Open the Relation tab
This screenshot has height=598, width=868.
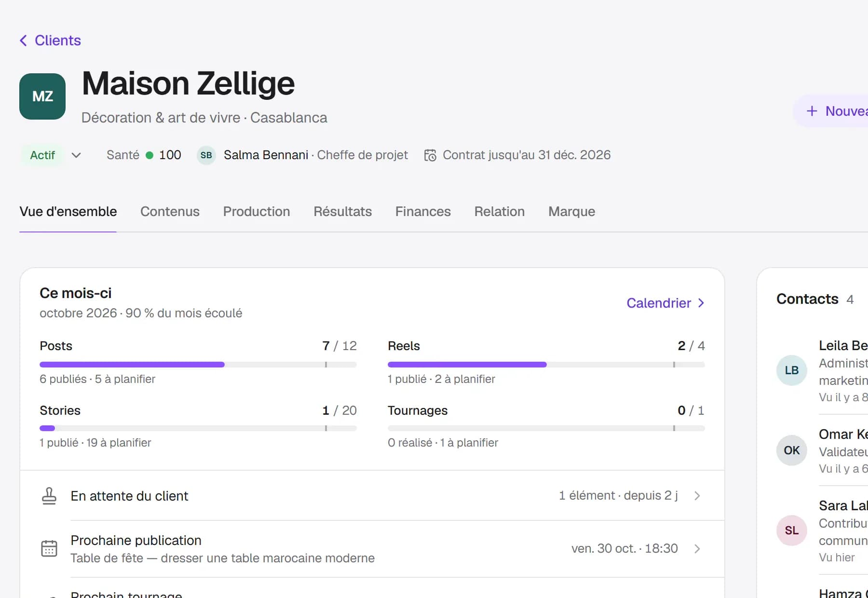500,212
